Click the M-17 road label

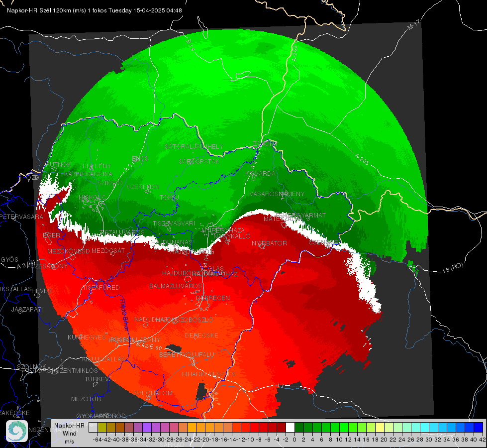click(x=413, y=24)
